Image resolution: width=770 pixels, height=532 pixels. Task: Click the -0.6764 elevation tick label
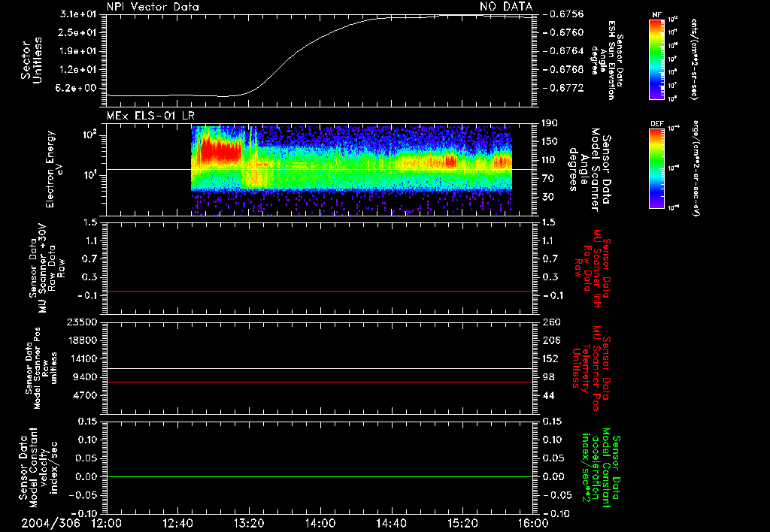coord(564,51)
